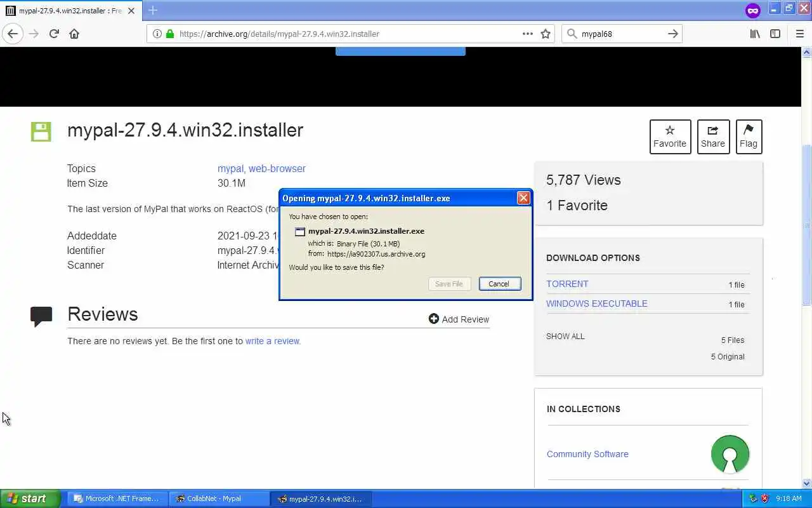Screen dimensions: 812x508
Task: Click the 9:18 AM taskbar clock
Action: pyautogui.click(x=789, y=498)
